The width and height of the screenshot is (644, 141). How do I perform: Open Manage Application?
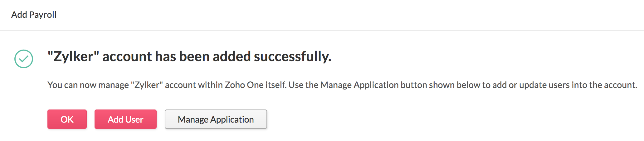216,119
